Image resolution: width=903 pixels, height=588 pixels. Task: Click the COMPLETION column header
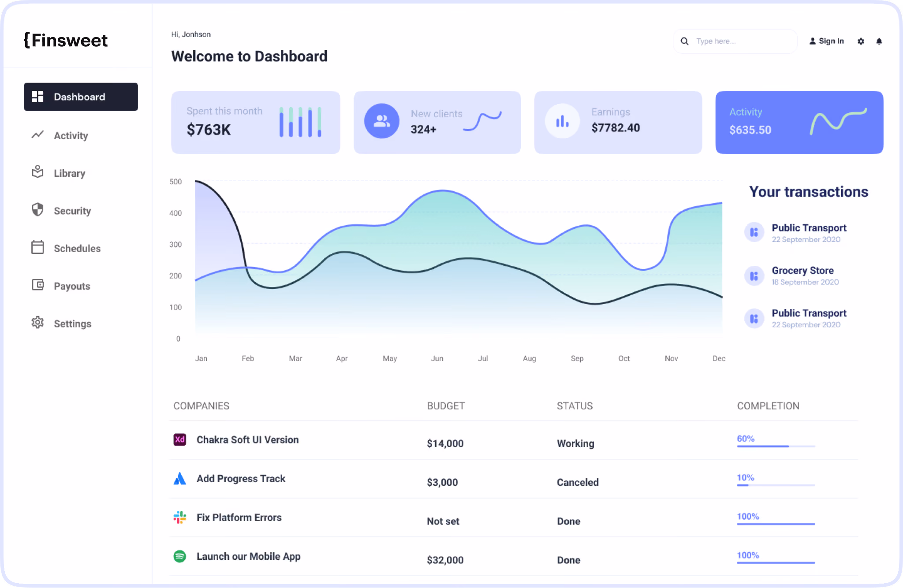point(768,406)
